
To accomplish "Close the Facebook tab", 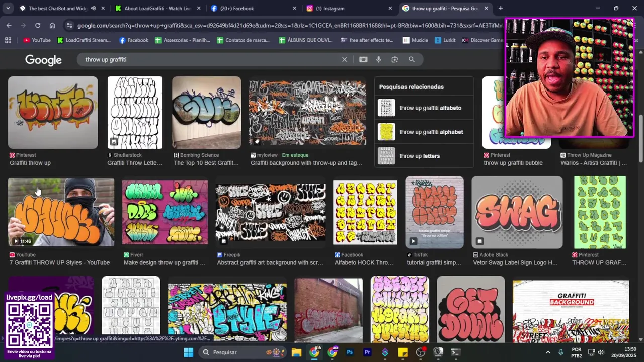I will [x=295, y=8].
